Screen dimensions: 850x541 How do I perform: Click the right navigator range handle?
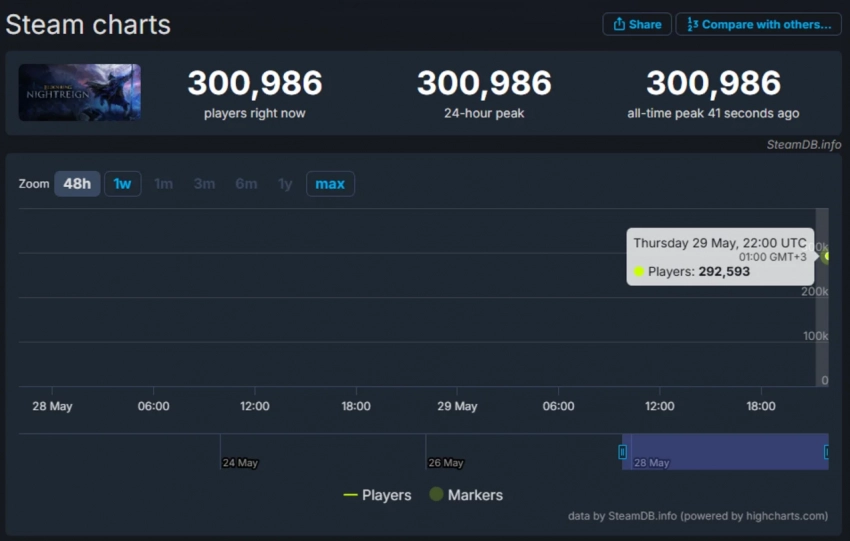(826, 452)
